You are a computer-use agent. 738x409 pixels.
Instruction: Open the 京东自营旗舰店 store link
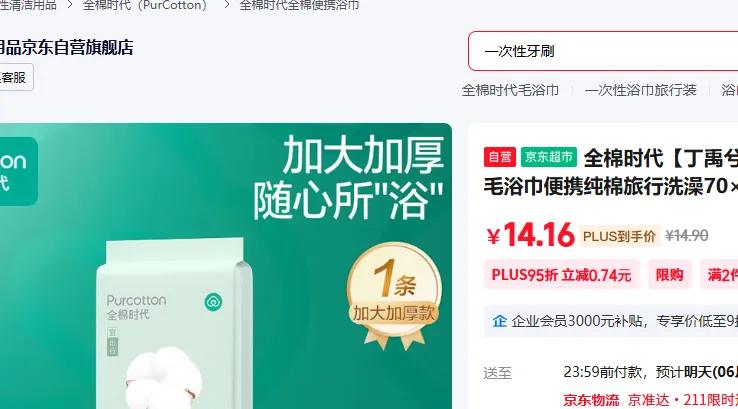tap(67, 48)
